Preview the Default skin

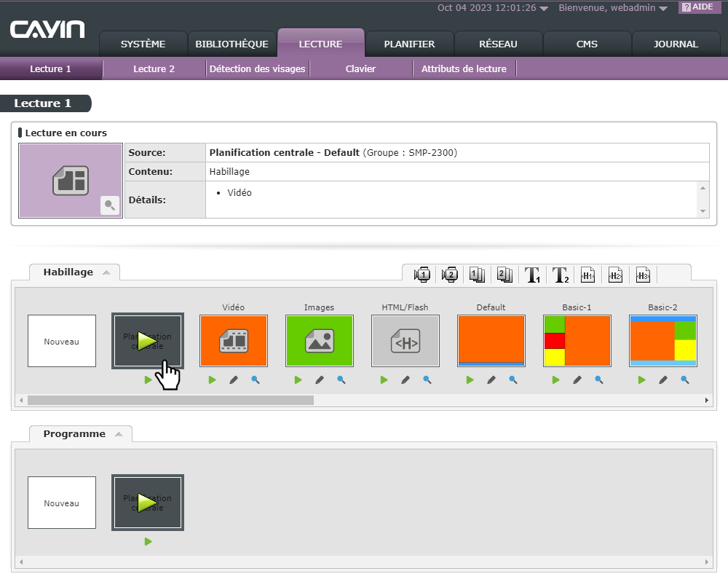pyautogui.click(x=513, y=380)
